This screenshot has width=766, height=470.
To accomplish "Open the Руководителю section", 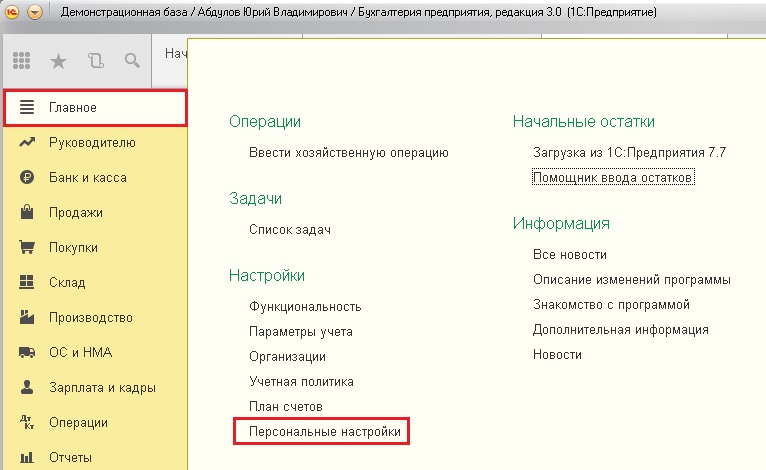I will click(95, 143).
